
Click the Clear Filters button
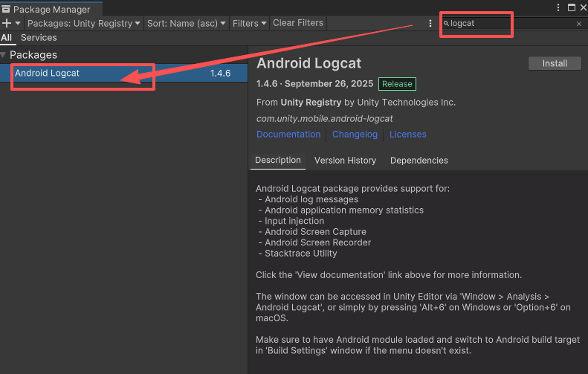[298, 23]
